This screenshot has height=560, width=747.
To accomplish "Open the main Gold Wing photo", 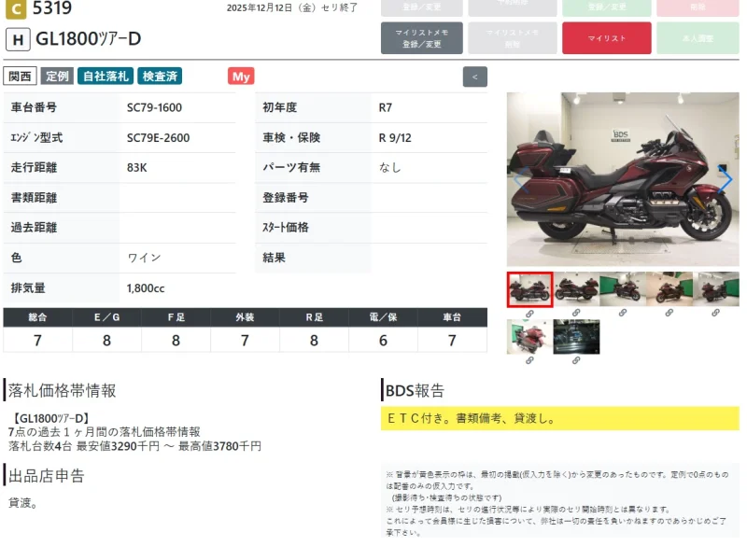I will (x=623, y=179).
